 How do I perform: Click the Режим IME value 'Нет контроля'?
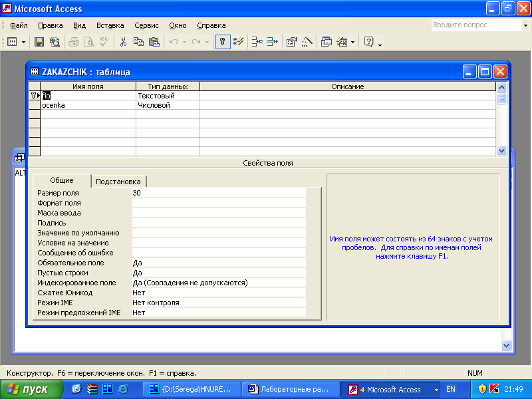click(x=219, y=303)
